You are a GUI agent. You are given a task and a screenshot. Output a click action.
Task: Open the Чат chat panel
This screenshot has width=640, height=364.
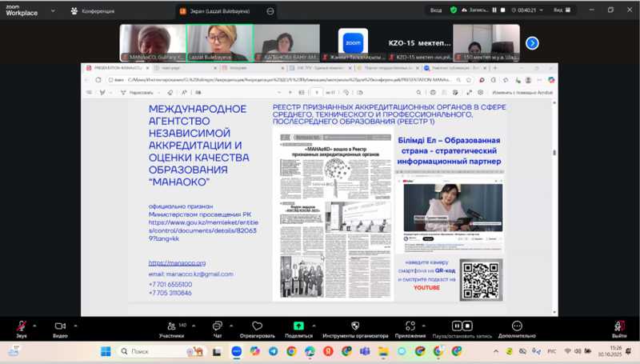pos(217,326)
